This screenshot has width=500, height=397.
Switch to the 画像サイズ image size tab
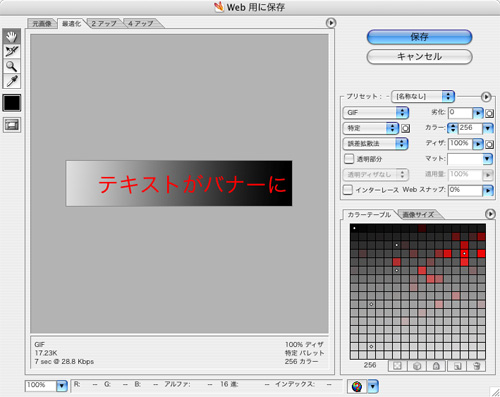click(418, 215)
